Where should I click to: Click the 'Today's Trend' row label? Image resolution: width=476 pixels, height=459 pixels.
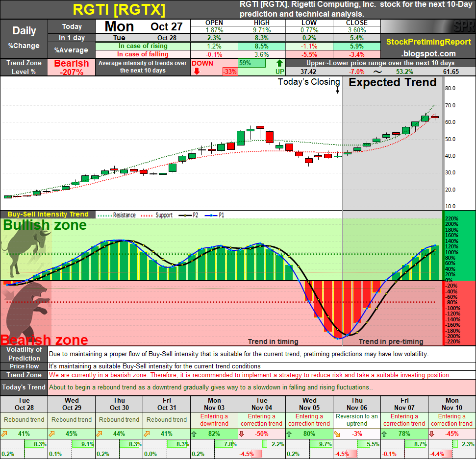[24, 387]
